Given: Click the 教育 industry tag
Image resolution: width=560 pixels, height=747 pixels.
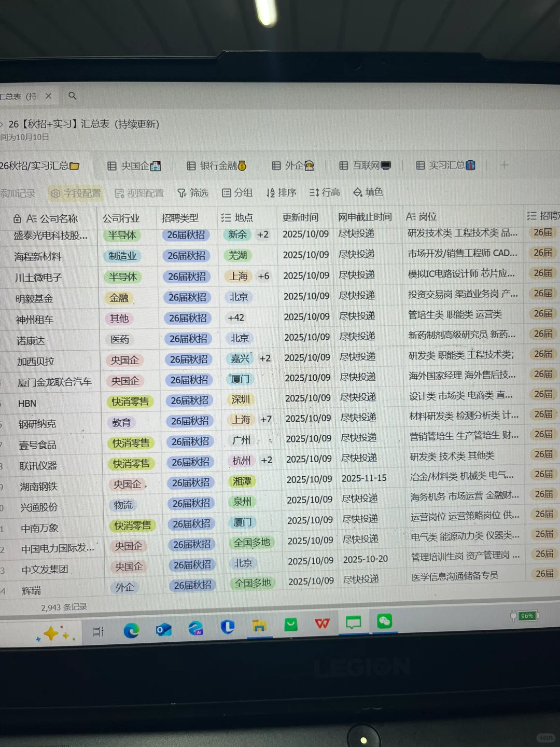Looking at the screenshot, I should [x=121, y=422].
